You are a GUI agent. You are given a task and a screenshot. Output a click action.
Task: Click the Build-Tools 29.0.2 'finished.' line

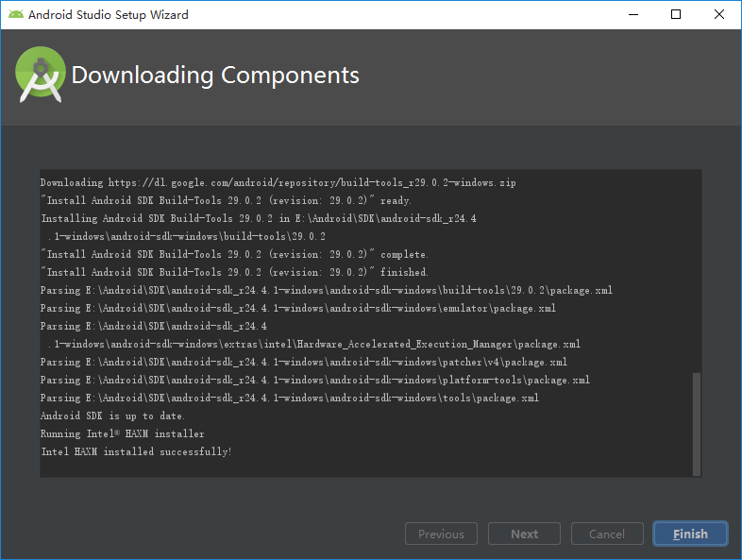[235, 272]
